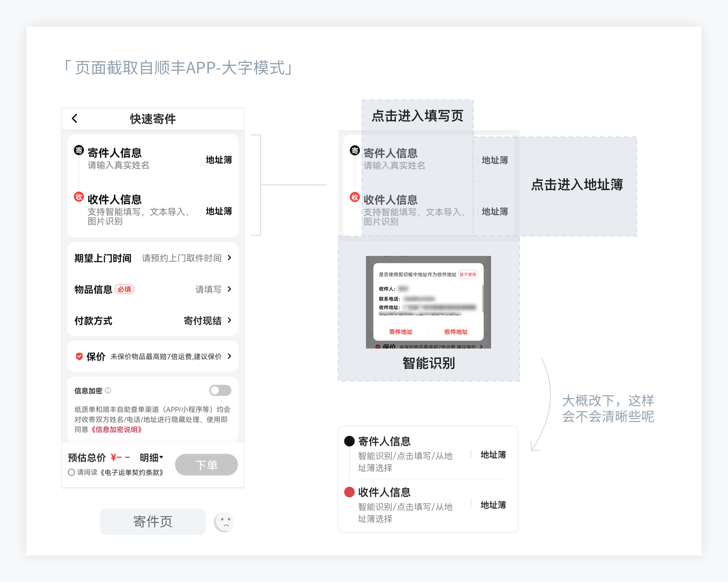This screenshot has width=728, height=582.
Task: Click the red 收 recipient icon
Action: point(79,197)
